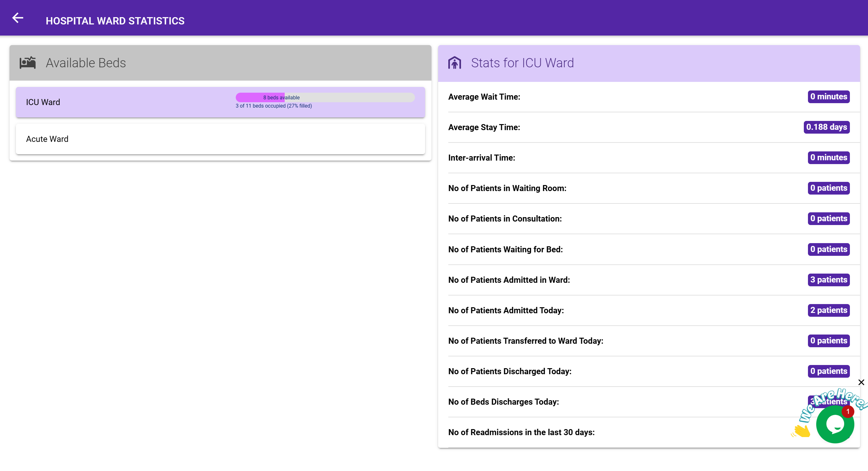
Task: Click the 0.188 days badge
Action: 827,127
